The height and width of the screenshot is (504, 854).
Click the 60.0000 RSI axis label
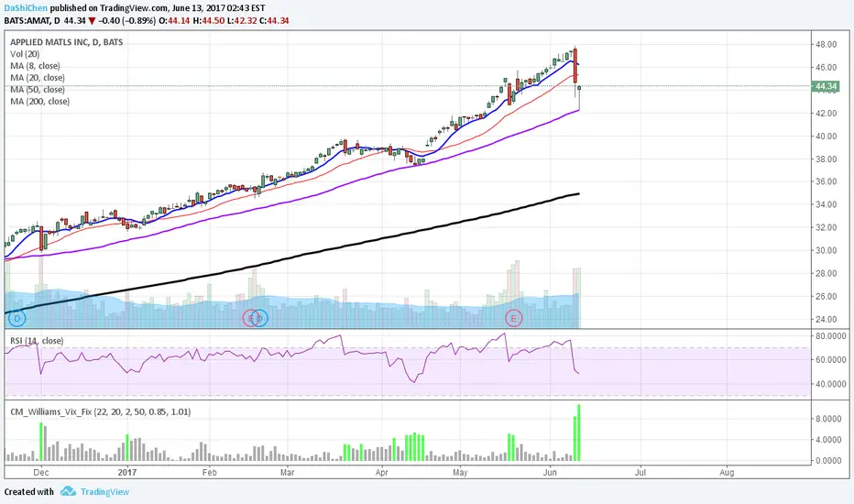[x=830, y=359]
